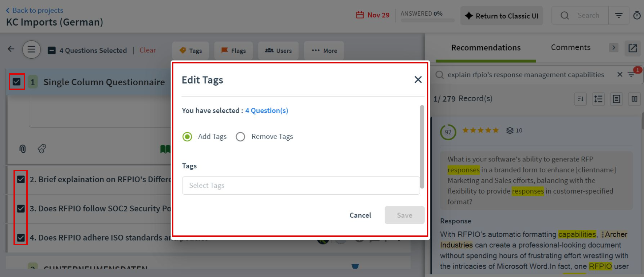644x277 pixels.
Task: Click the Edit Tags dialog scrollbar
Action: (x=422, y=147)
